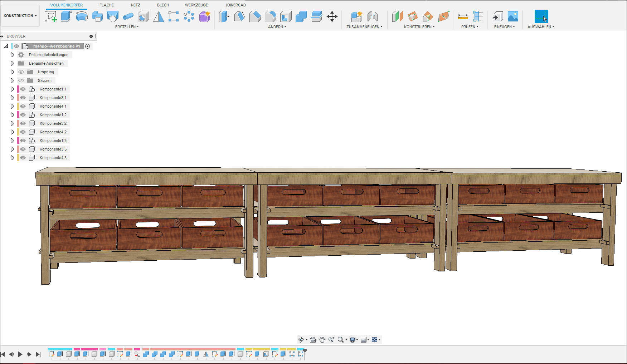This screenshot has width=627, height=364.
Task: Activate the Revolve tool
Action: [x=82, y=16]
